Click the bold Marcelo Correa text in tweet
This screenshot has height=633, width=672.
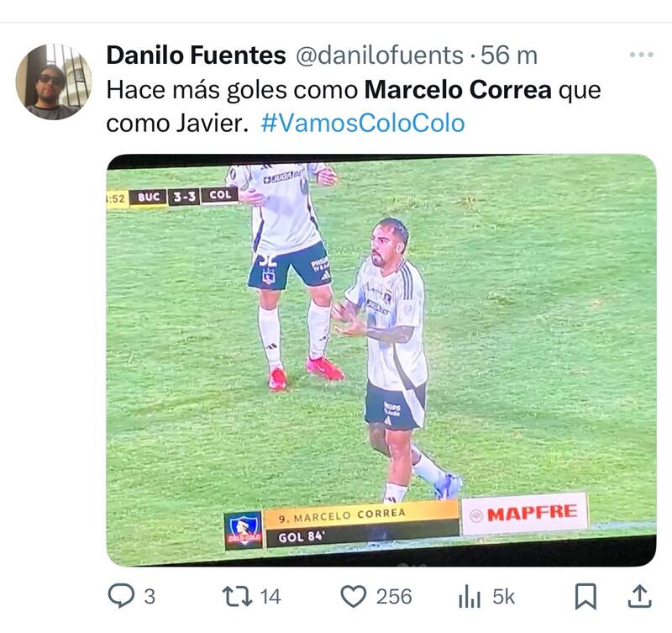click(458, 90)
